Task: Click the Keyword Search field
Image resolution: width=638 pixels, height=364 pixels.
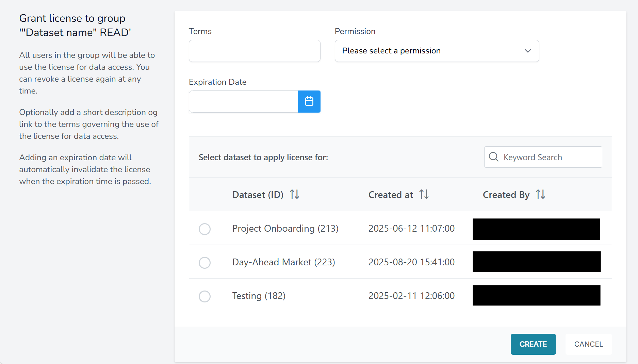Action: [x=549, y=157]
